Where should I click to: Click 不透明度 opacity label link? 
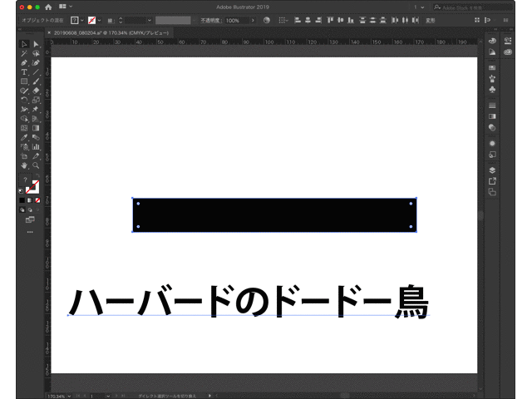[x=210, y=20]
